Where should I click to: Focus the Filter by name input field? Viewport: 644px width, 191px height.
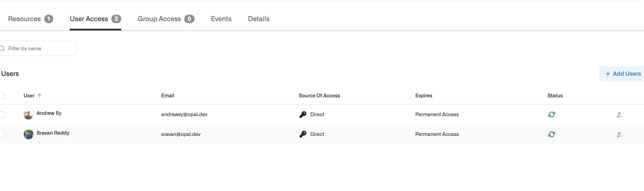point(41,48)
